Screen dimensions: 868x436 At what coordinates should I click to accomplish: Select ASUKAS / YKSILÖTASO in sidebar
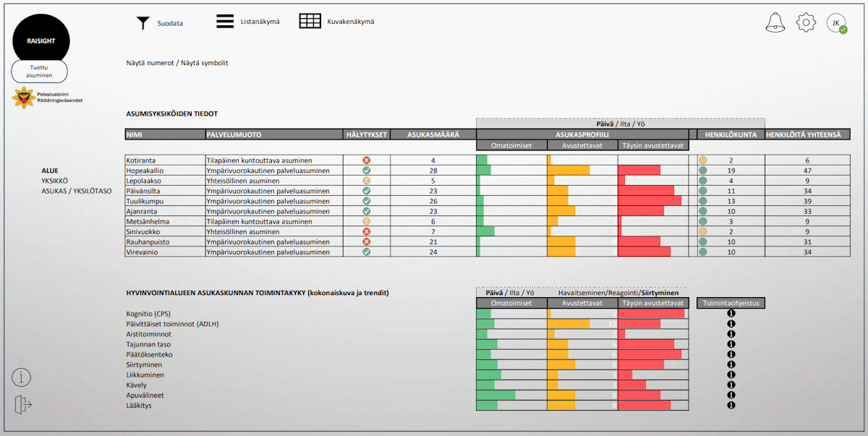click(x=77, y=191)
